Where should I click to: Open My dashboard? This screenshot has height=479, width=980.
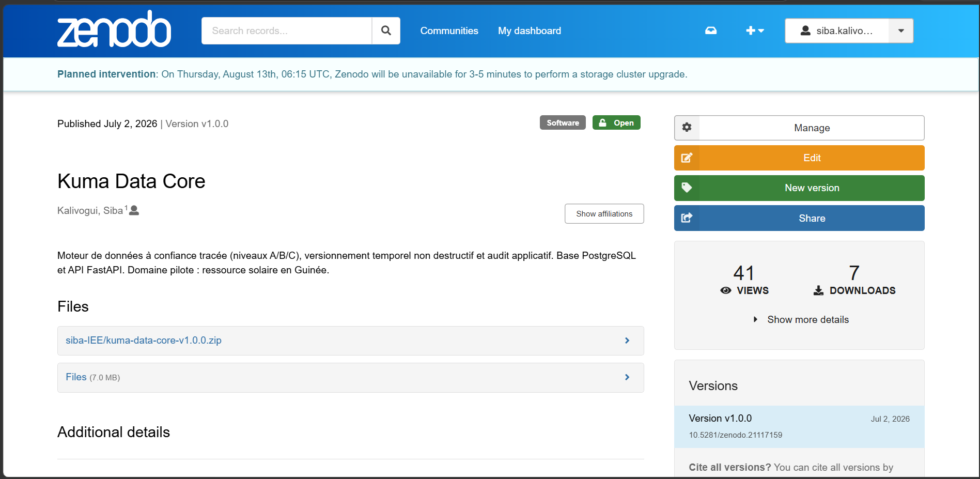(530, 30)
